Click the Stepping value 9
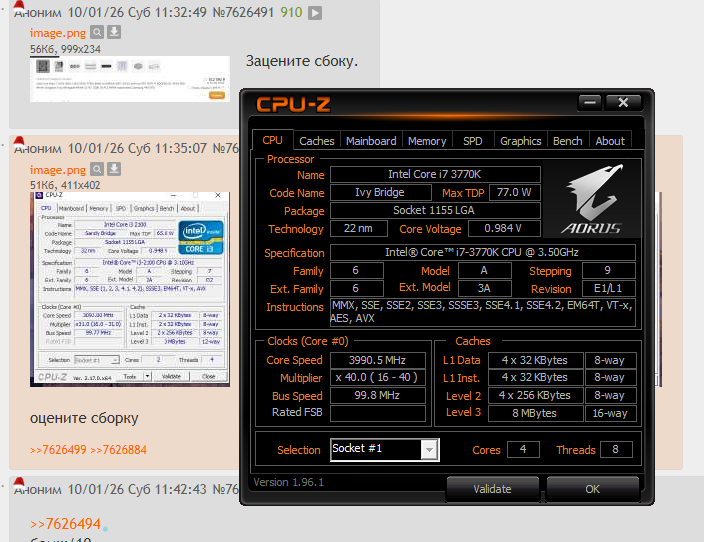Image resolution: width=704 pixels, height=542 pixels. point(608,270)
